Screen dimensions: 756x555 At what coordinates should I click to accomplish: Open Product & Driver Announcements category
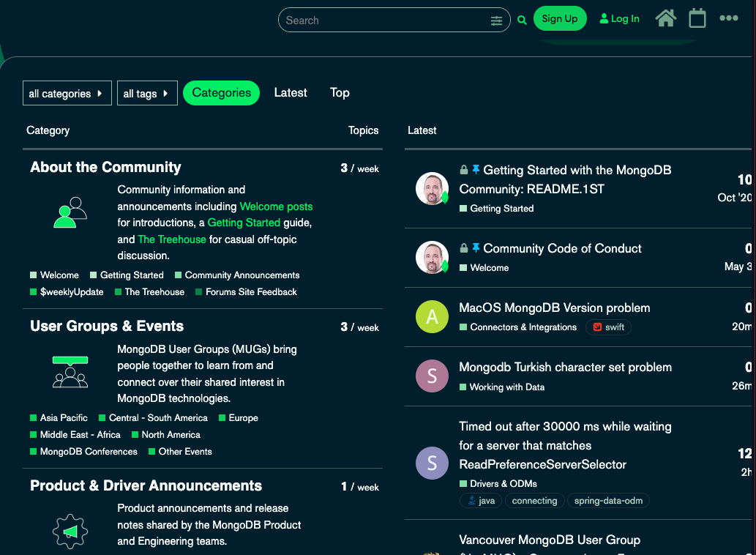point(146,485)
